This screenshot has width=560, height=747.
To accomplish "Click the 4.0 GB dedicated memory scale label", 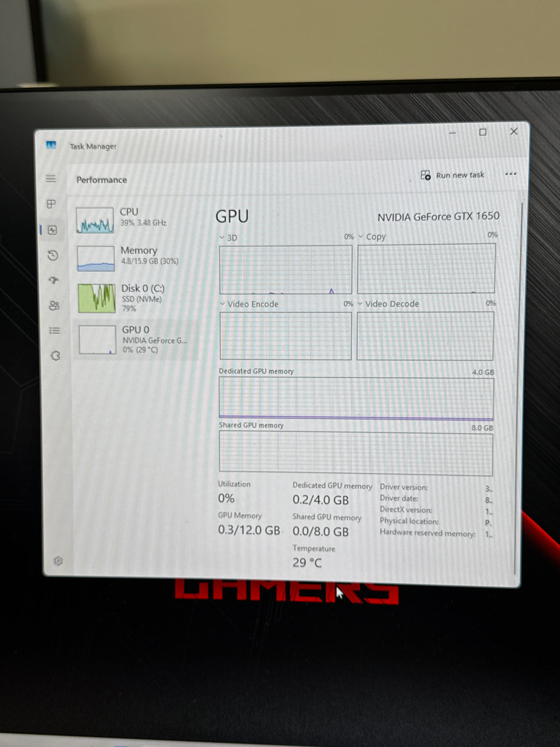I will pos(483,372).
